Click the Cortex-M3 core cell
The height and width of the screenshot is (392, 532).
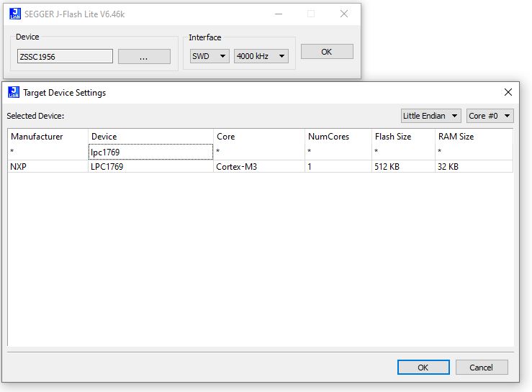[259, 166]
